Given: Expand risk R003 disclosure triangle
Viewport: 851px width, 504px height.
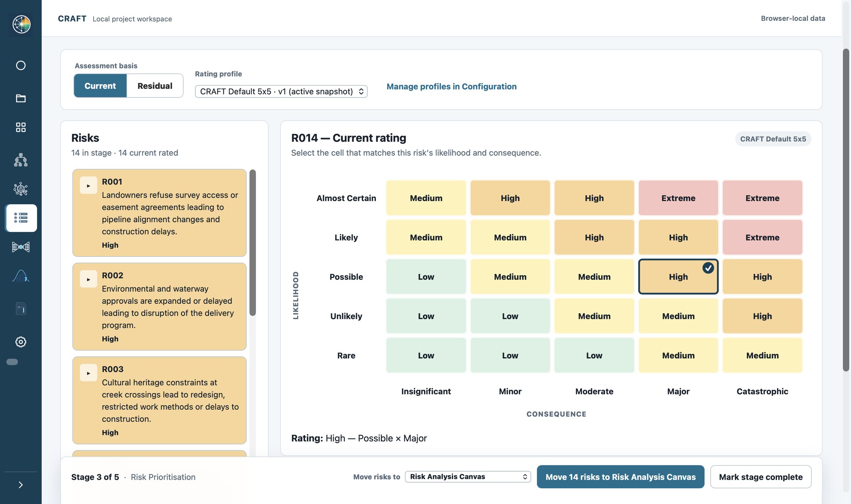Looking at the screenshot, I should [89, 373].
